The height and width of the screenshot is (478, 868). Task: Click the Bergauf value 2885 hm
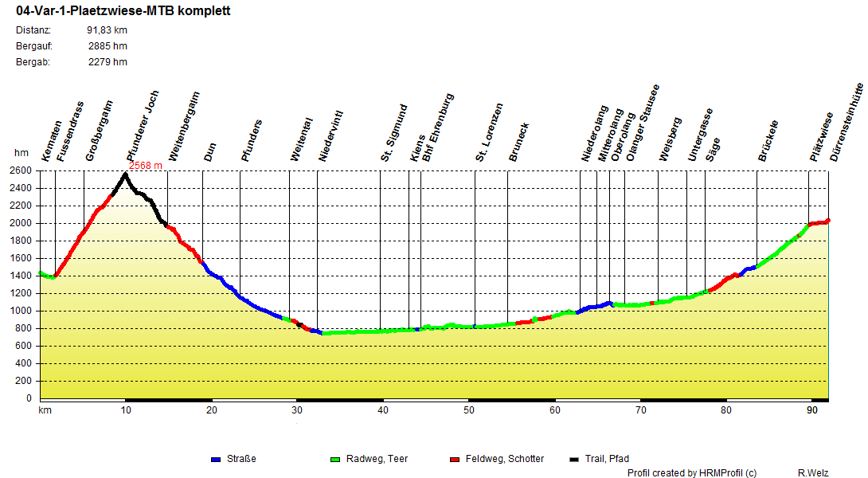108,46
